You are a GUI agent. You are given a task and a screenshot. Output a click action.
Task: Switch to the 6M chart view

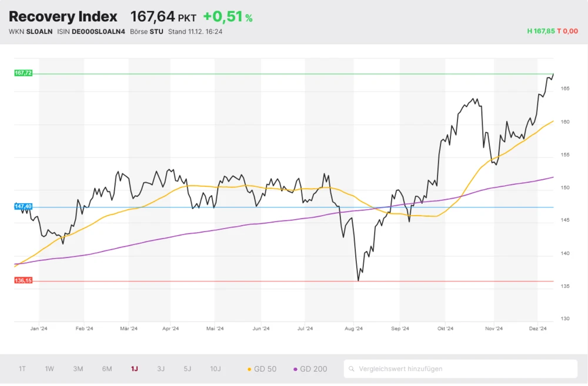pos(107,368)
